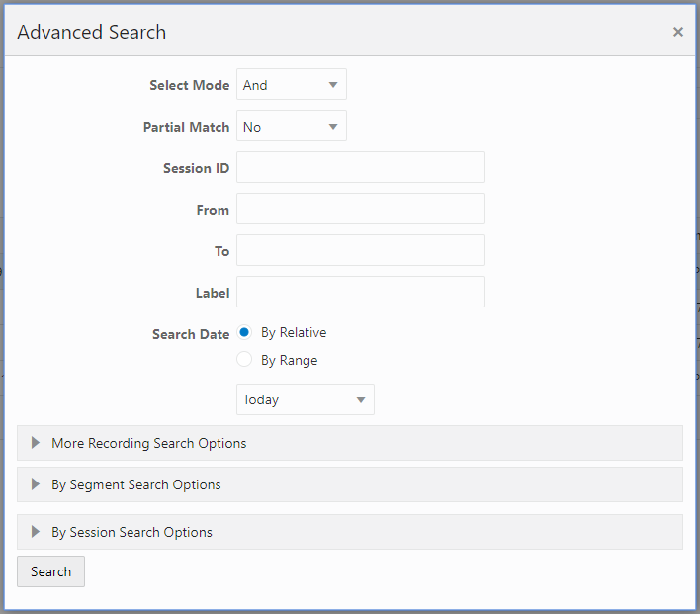
Task: Click into the To text field
Action: click(x=361, y=251)
